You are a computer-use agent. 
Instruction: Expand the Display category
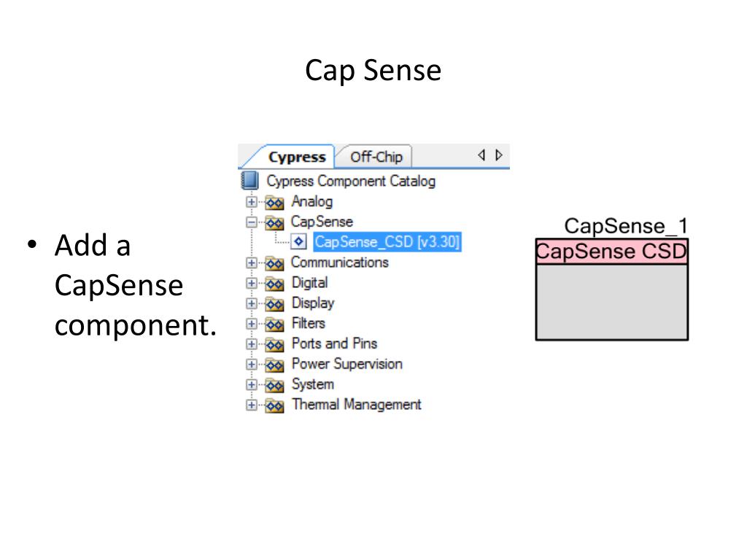pyautogui.click(x=251, y=303)
